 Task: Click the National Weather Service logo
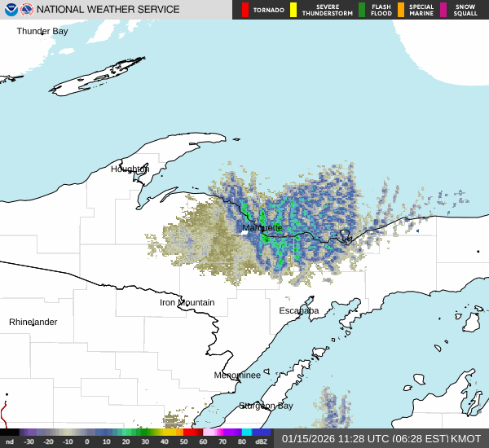click(27, 10)
